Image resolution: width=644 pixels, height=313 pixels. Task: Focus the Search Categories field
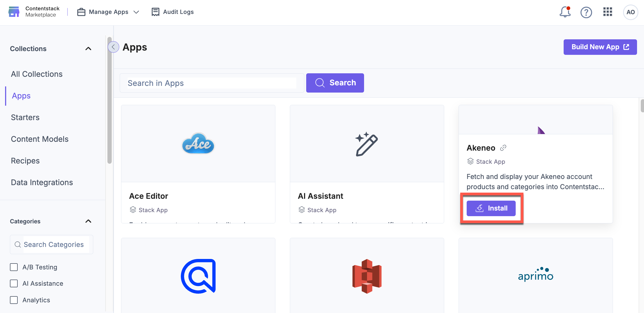pyautogui.click(x=51, y=245)
